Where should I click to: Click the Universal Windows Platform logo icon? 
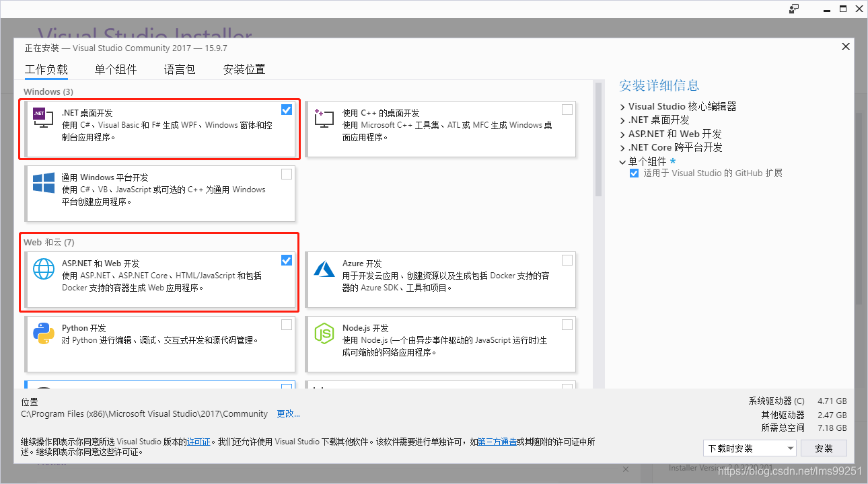[43, 183]
